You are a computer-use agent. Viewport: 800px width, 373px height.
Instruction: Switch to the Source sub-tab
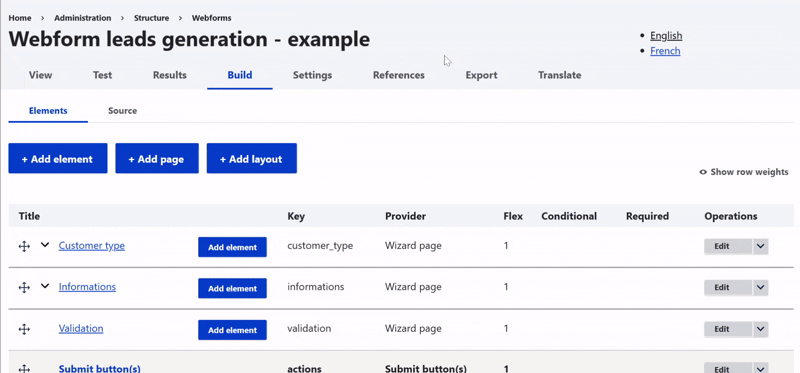coord(122,111)
